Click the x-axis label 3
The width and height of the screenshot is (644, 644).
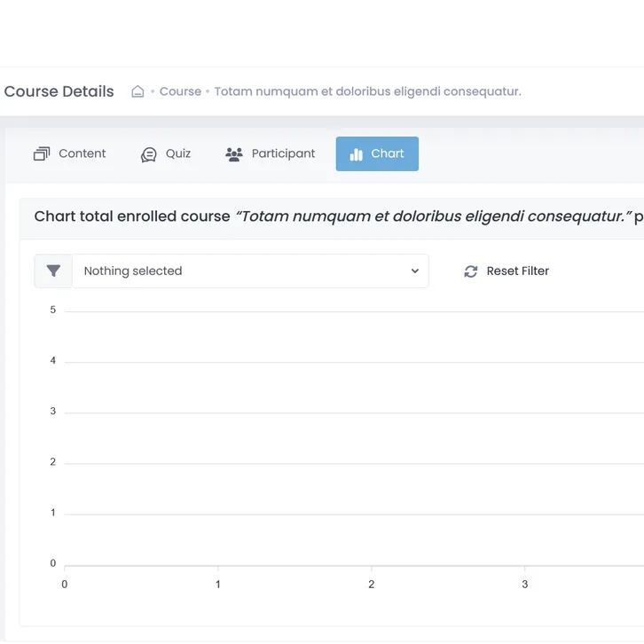click(524, 584)
